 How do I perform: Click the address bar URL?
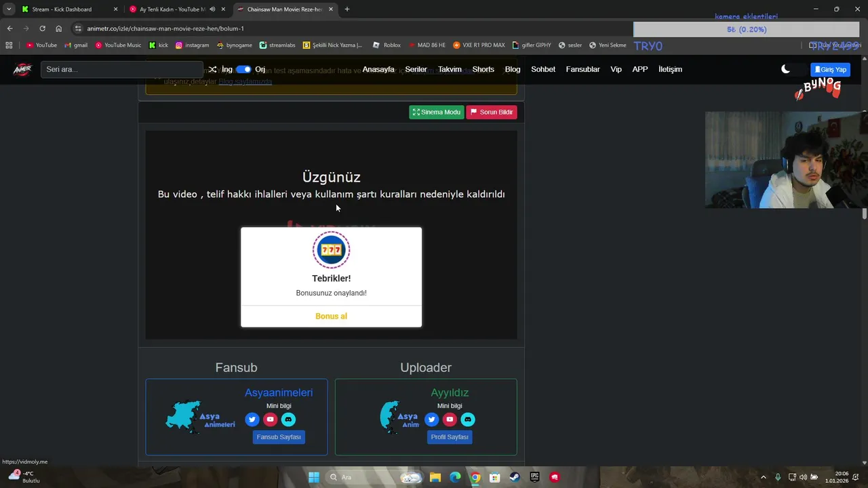click(x=165, y=28)
